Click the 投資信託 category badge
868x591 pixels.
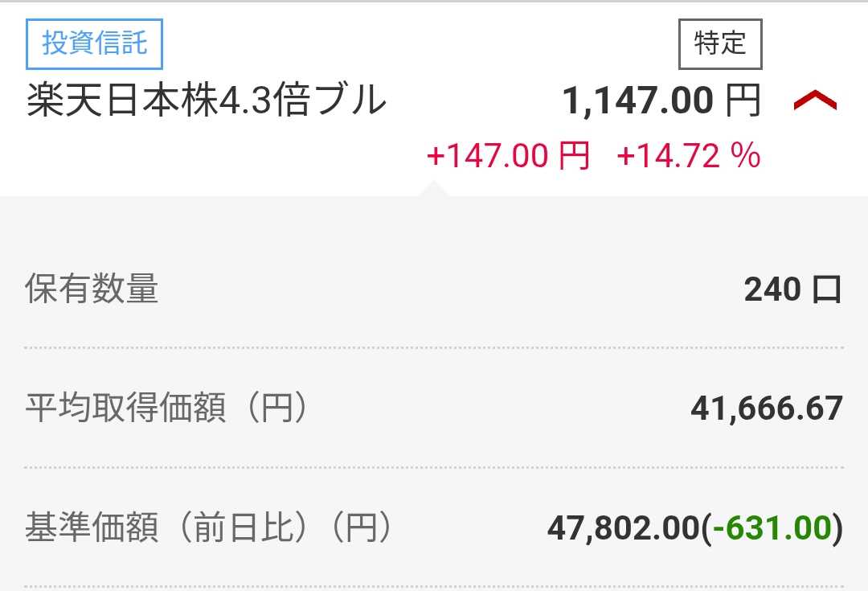[x=95, y=43]
